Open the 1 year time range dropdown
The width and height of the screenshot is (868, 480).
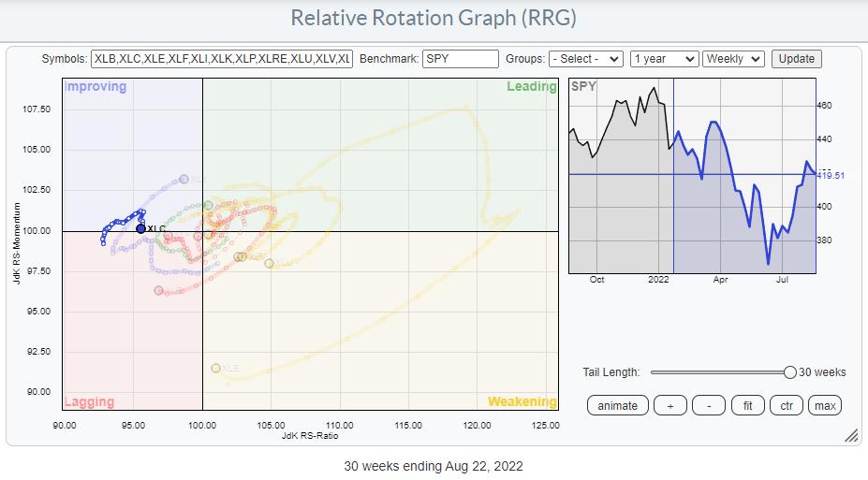click(x=664, y=59)
